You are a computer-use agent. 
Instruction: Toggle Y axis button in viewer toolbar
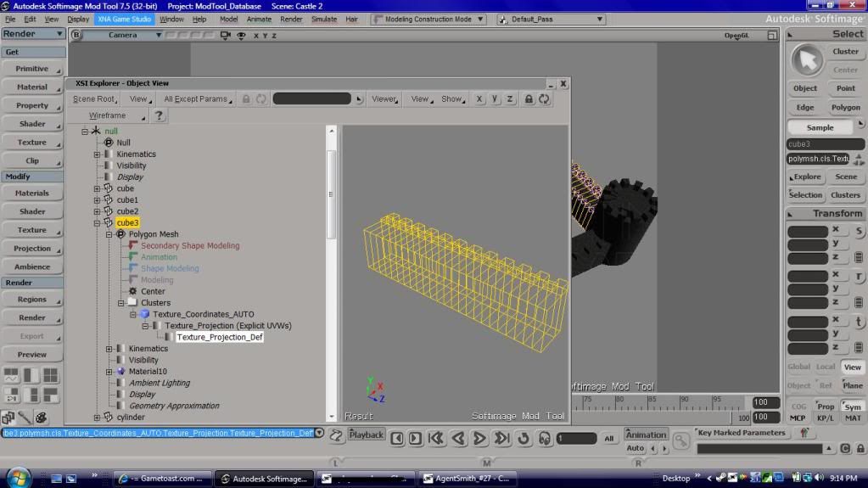click(x=495, y=99)
